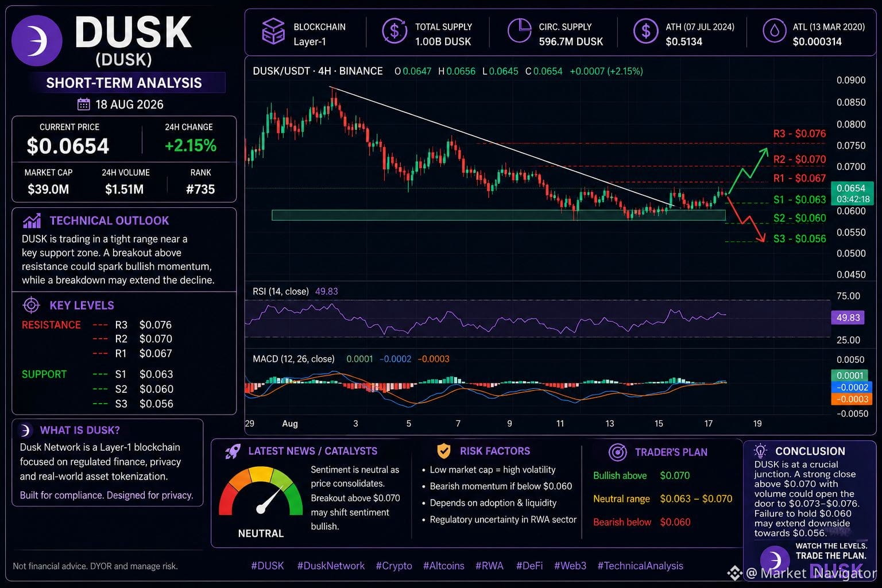Open the #Web3 hashtag

coord(570,566)
